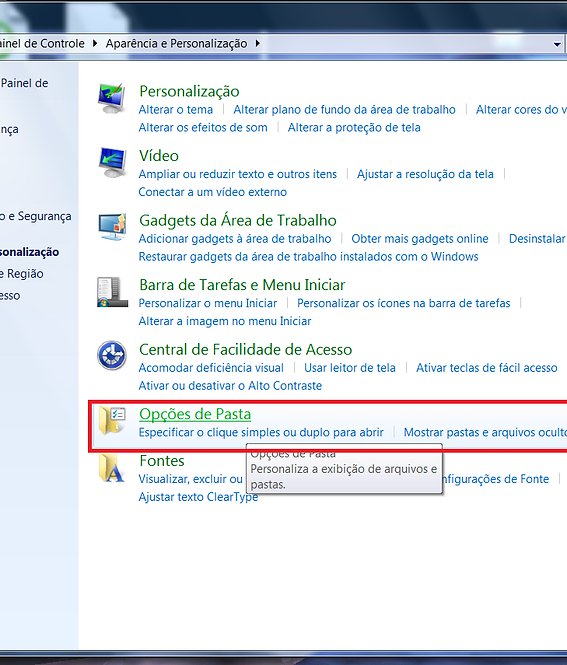This screenshot has width=567, height=665.
Task: Click Acomodar deficiência visual
Action: pyautogui.click(x=211, y=367)
